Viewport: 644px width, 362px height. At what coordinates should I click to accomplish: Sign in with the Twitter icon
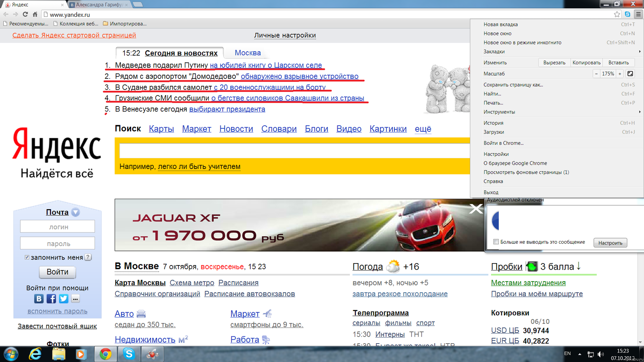[64, 299]
